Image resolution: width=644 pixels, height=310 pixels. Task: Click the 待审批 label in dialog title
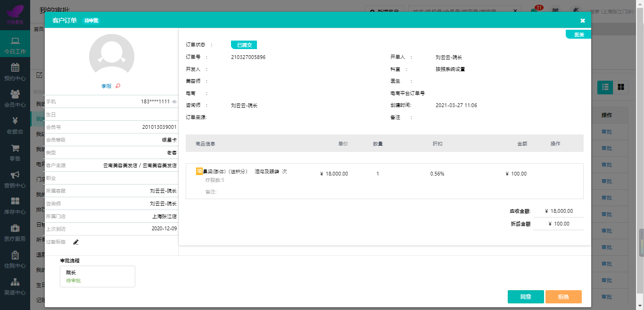[91, 21]
